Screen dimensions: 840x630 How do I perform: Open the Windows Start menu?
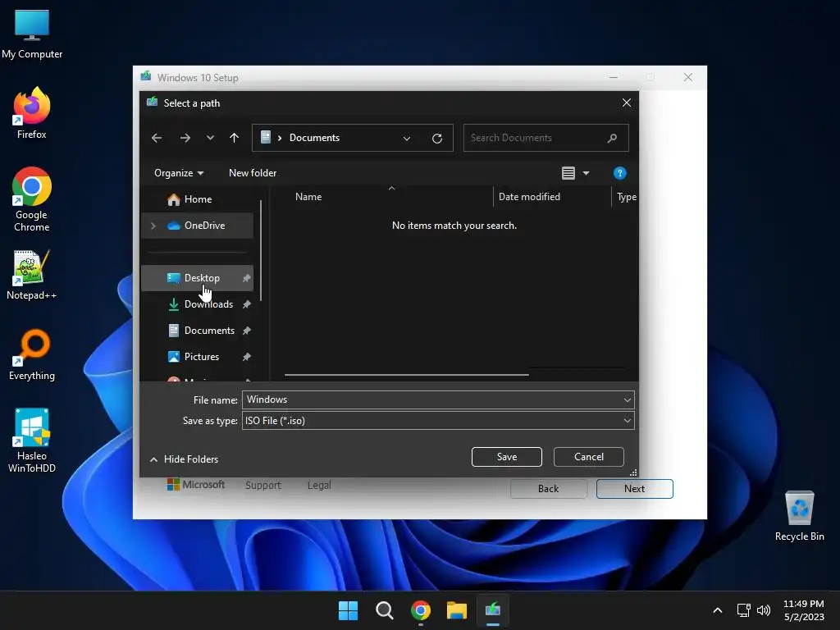[348, 610]
